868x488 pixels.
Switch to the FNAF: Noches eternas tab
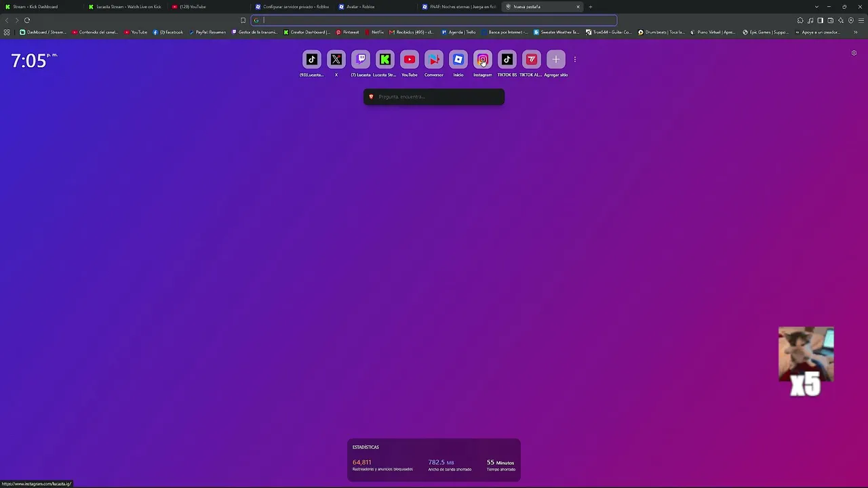[460, 7]
